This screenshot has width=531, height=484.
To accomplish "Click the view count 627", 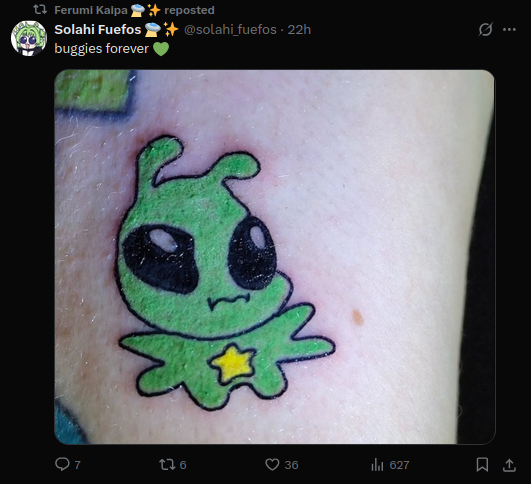I will coord(399,465).
